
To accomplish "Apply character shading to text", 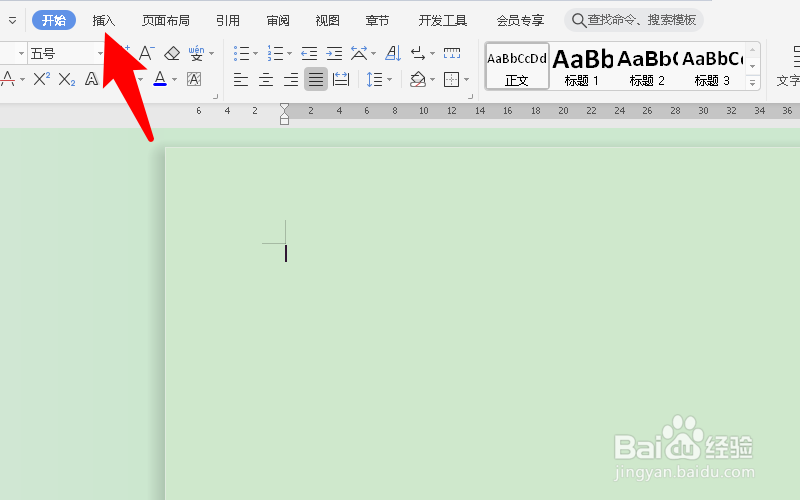I will coord(194,79).
